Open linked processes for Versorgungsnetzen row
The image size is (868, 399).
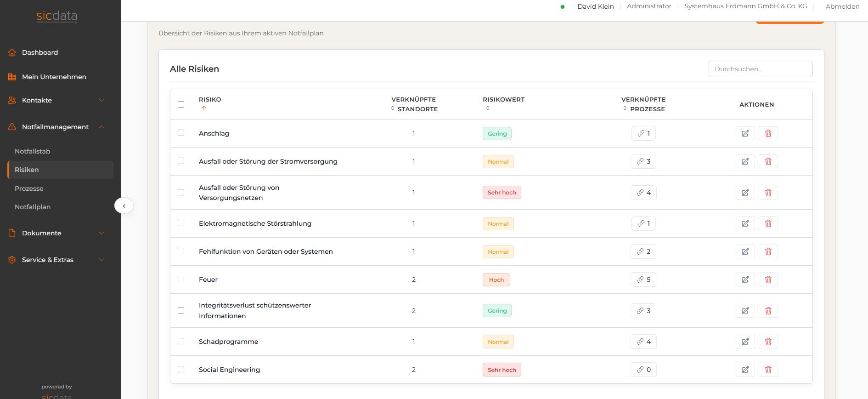coord(643,193)
